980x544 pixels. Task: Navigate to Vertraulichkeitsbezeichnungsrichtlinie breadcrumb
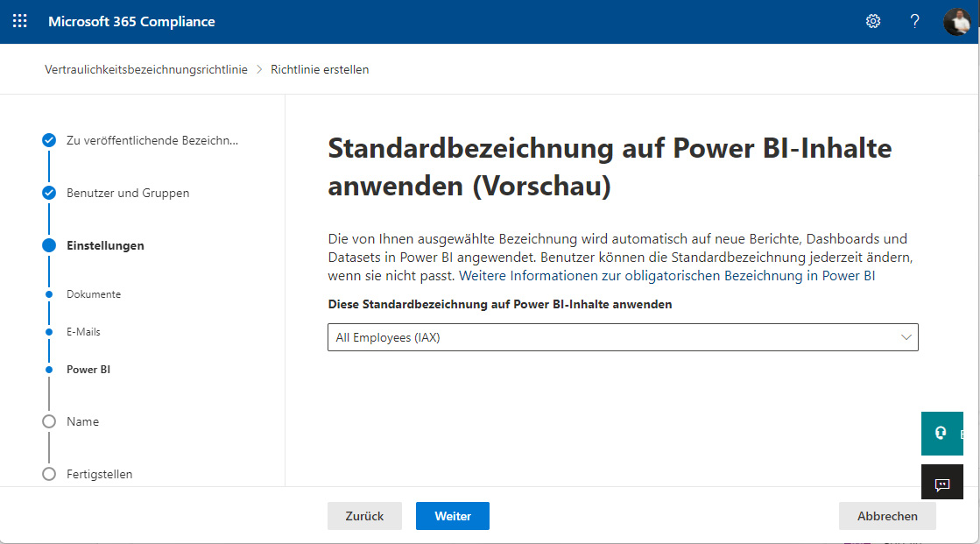145,69
